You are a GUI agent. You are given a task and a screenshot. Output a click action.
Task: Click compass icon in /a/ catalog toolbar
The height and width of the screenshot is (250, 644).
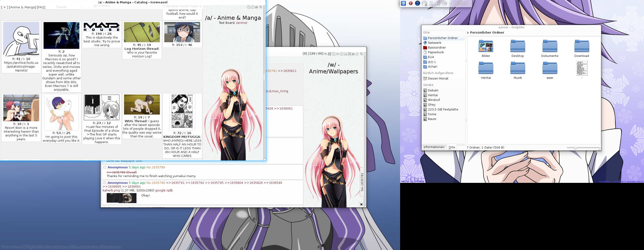pos(252,7)
